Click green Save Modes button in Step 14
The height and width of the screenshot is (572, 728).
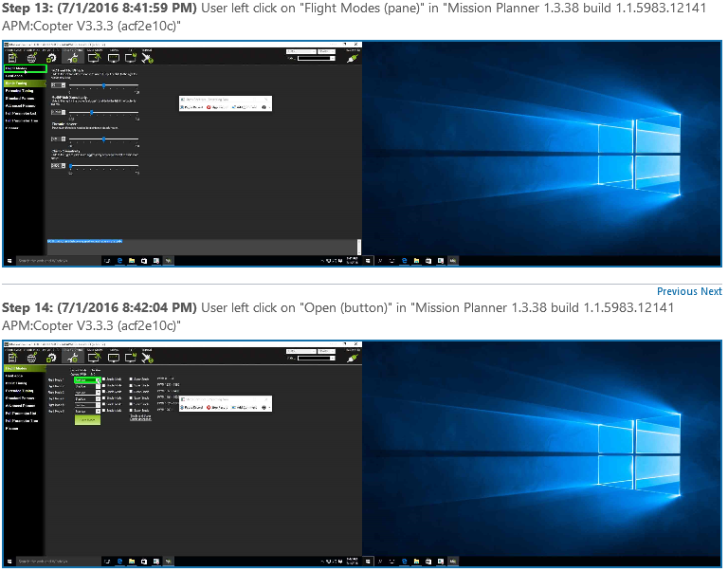pos(87,419)
